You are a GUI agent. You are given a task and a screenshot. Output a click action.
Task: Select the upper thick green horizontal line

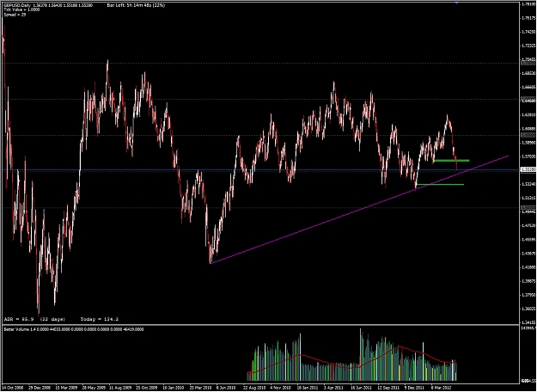pos(451,161)
